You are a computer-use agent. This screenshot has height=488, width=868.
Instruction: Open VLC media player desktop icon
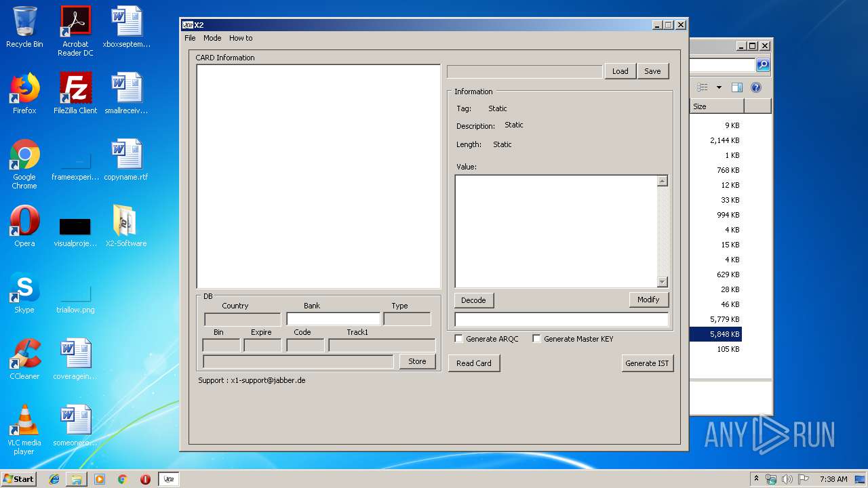tap(24, 430)
